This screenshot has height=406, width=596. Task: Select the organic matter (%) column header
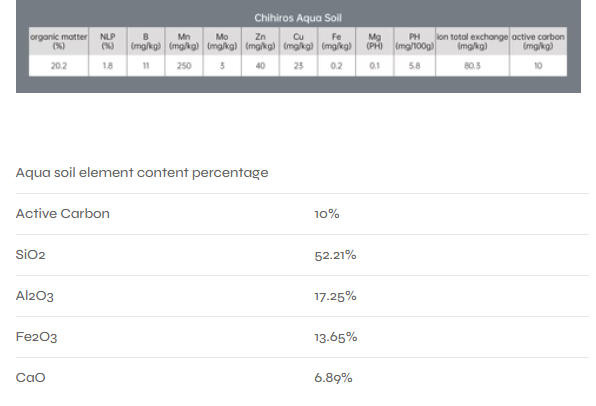(59, 41)
